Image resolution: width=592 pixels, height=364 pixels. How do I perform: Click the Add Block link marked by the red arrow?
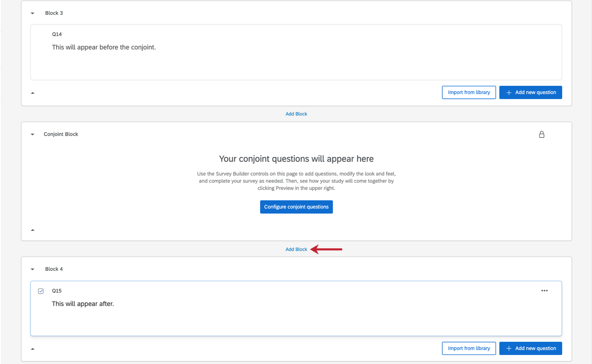tap(296, 249)
